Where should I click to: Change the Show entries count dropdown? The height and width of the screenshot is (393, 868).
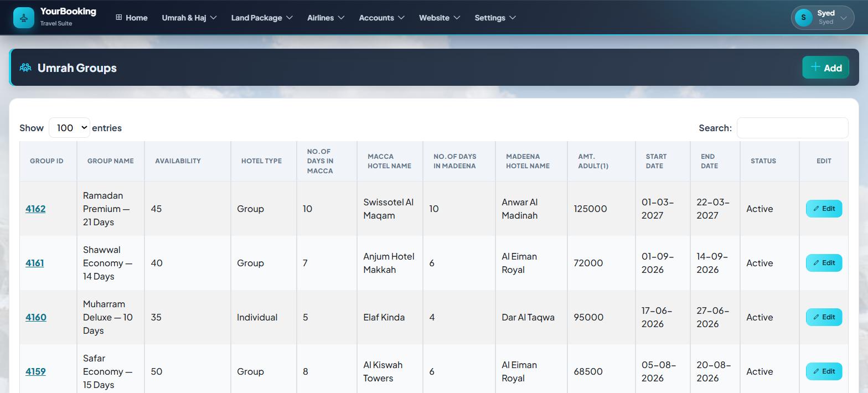pyautogui.click(x=69, y=128)
